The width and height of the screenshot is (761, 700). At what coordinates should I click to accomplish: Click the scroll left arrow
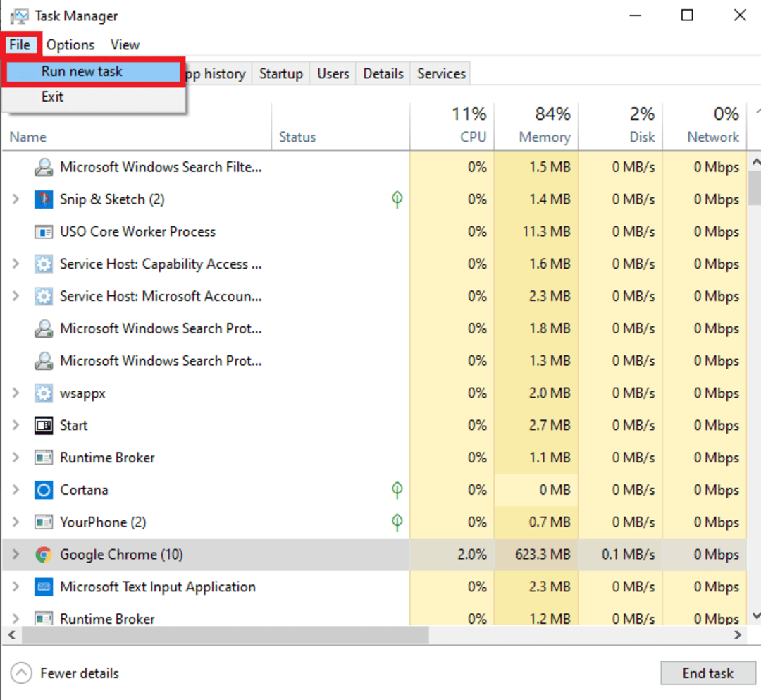point(12,635)
